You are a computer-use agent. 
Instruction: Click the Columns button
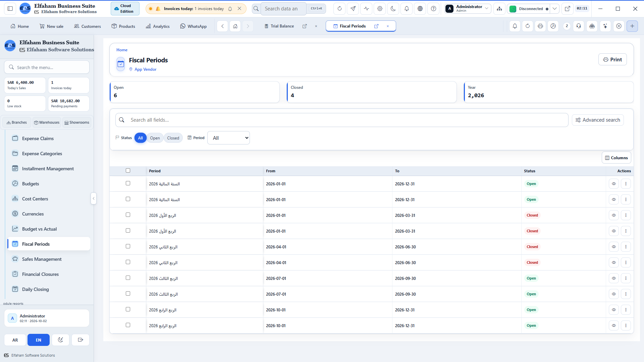[x=616, y=158]
